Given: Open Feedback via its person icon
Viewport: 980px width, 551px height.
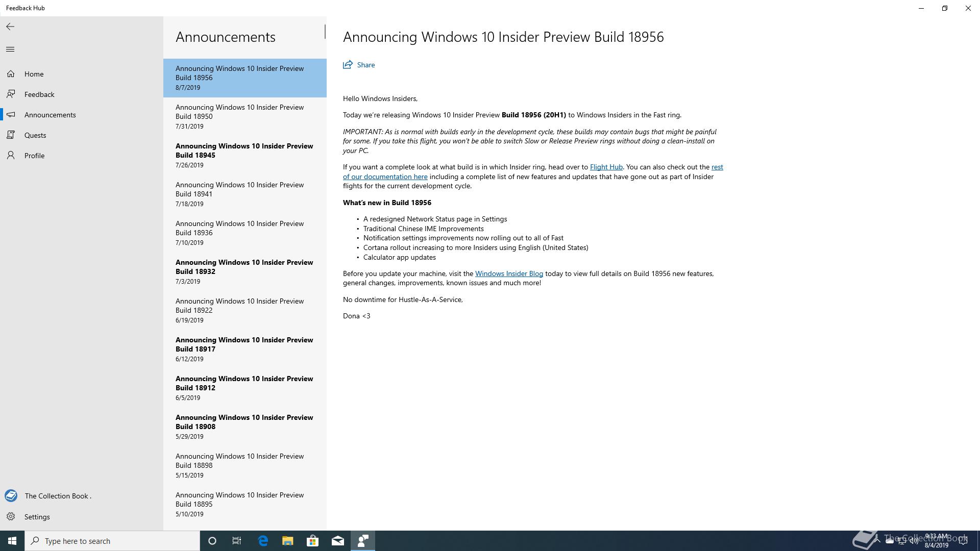Looking at the screenshot, I should point(11,94).
